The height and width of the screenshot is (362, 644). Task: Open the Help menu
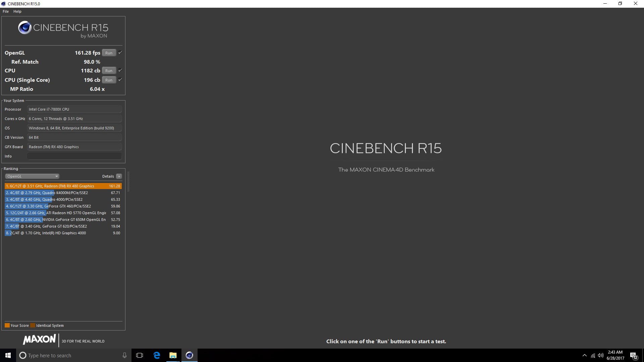click(x=17, y=11)
